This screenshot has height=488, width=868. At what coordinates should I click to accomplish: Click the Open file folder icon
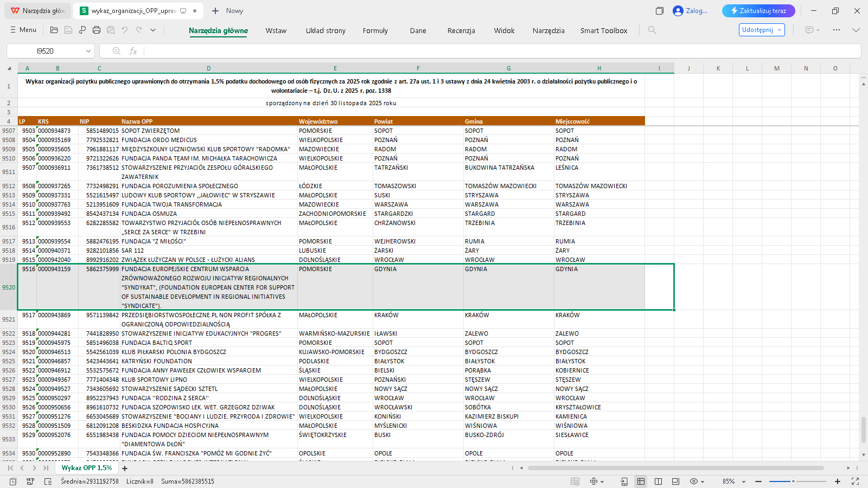coord(54,30)
